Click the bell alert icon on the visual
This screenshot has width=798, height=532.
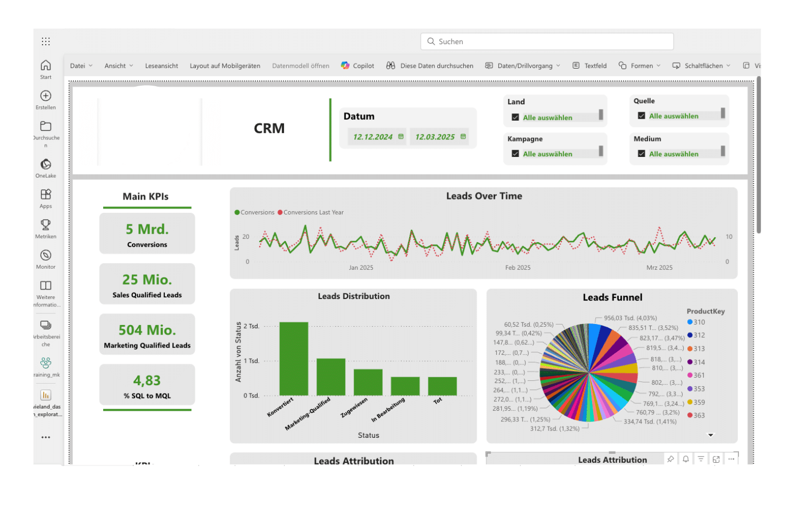click(686, 459)
